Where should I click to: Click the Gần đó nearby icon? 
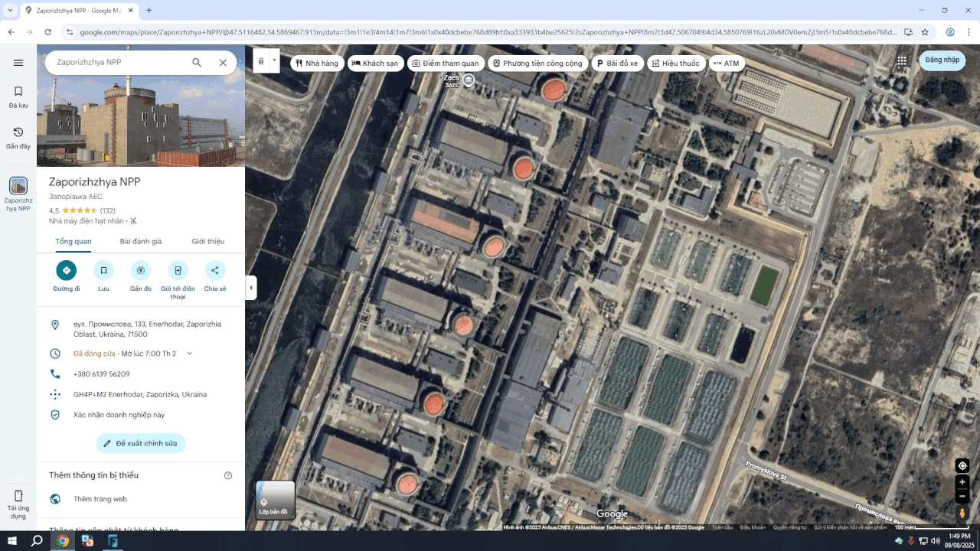coord(141,270)
